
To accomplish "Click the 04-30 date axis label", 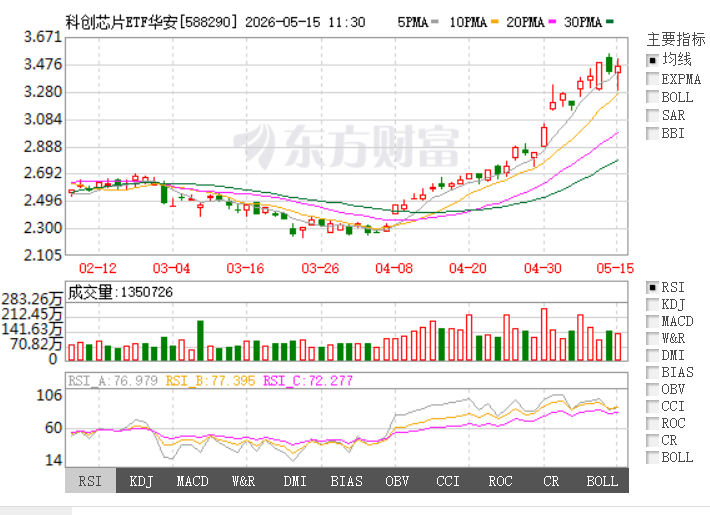I will pos(542,268).
